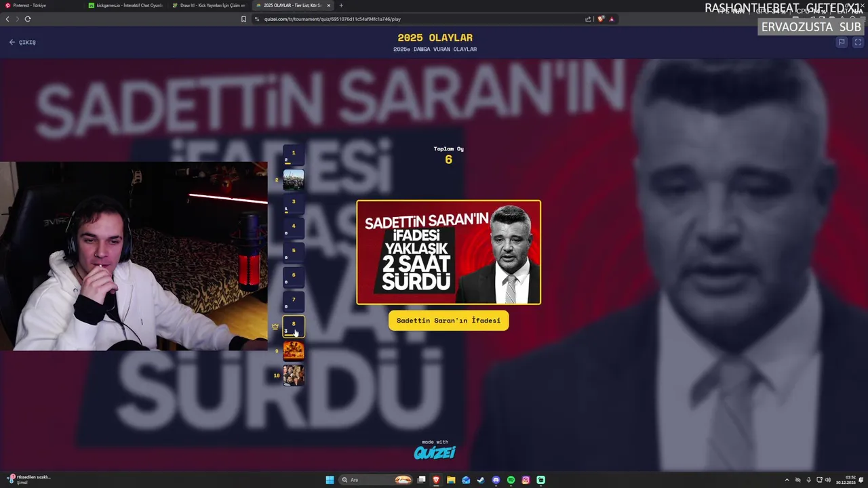Open Spotify from taskbar
The width and height of the screenshot is (868, 488).
coord(511,480)
